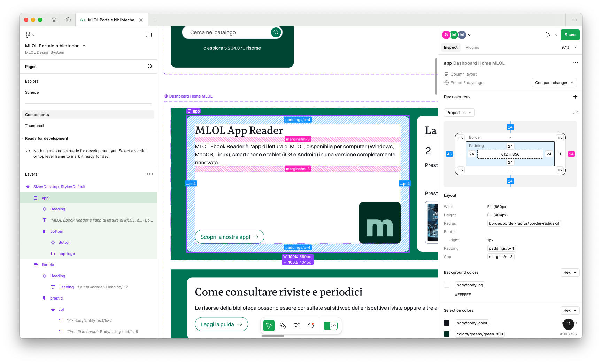
Task: Select the Measure tool in bottom toolbar
Action: (x=283, y=326)
